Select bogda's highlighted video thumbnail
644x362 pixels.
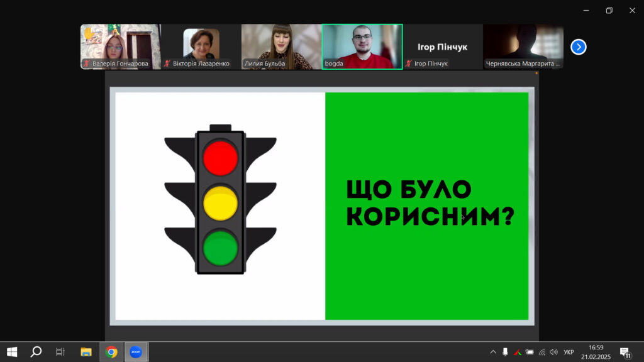coord(362,47)
